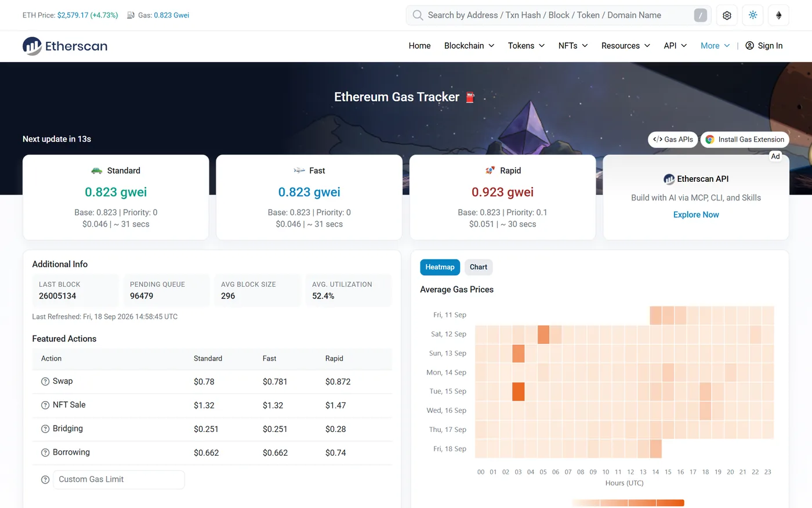
Task: Focus the Custom Gas Limit input
Action: point(119,480)
